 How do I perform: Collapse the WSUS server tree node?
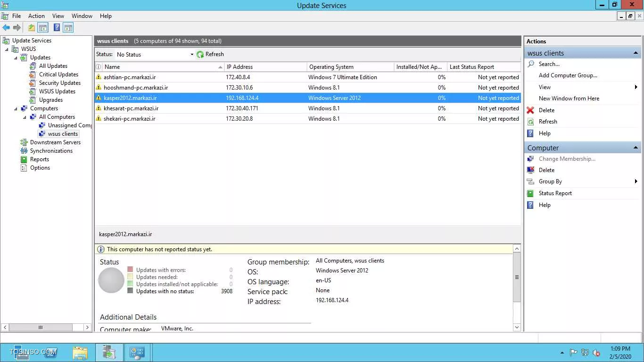click(7, 49)
